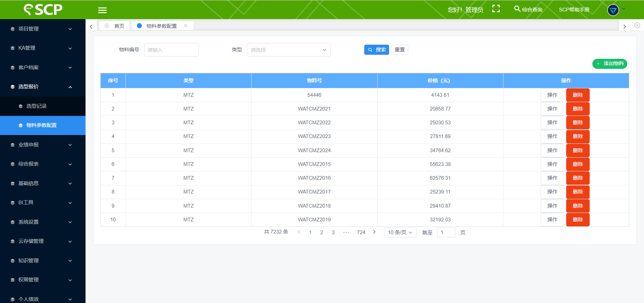Click the 价格 (元) column header
The height and width of the screenshot is (303, 644).
(x=440, y=81)
